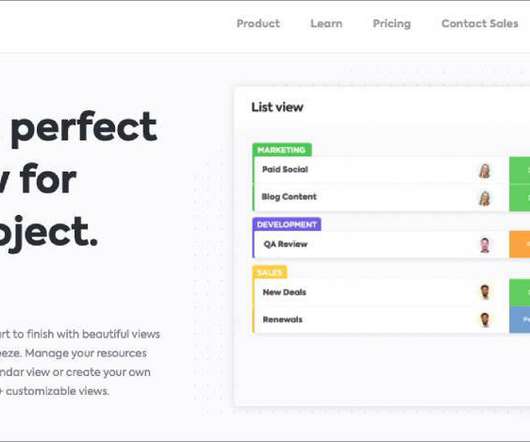Screen dimensions: 530x442
Task: Click the green status cell for Paid Social
Action: (520, 170)
